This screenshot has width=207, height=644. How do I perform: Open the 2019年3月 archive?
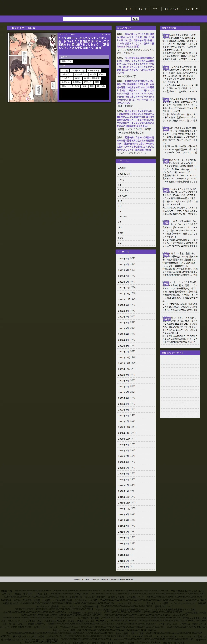point(123,549)
